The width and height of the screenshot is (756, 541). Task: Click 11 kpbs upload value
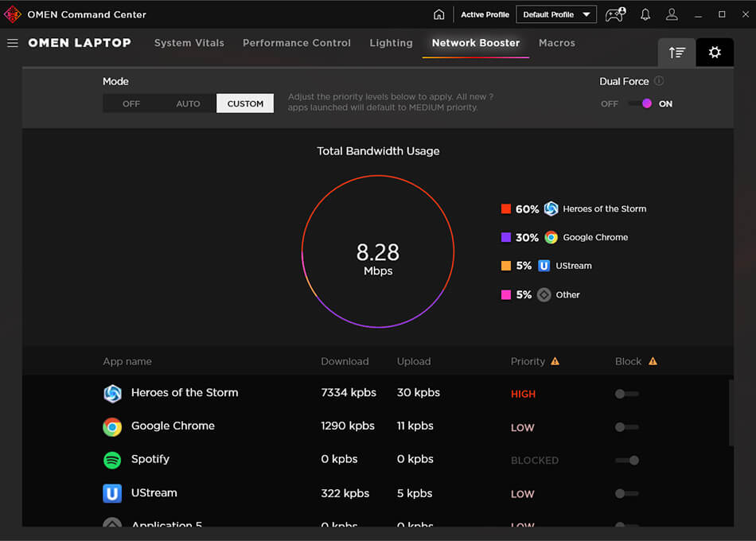415,426
